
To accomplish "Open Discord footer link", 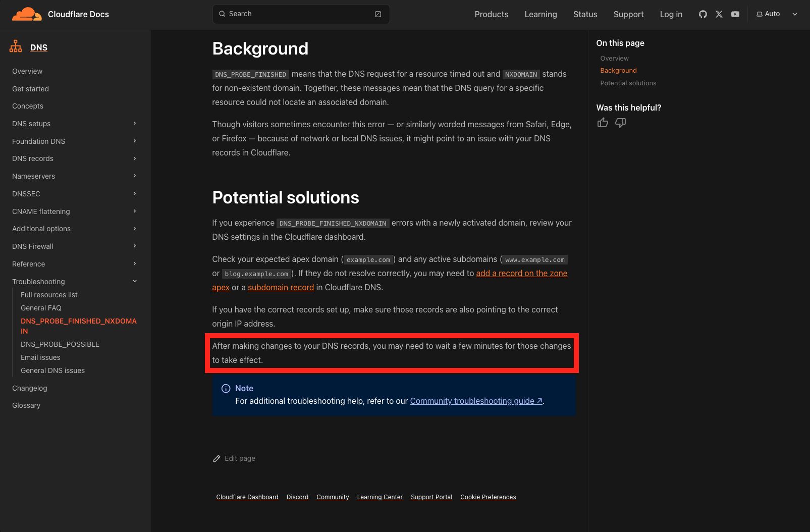I will pos(297,497).
